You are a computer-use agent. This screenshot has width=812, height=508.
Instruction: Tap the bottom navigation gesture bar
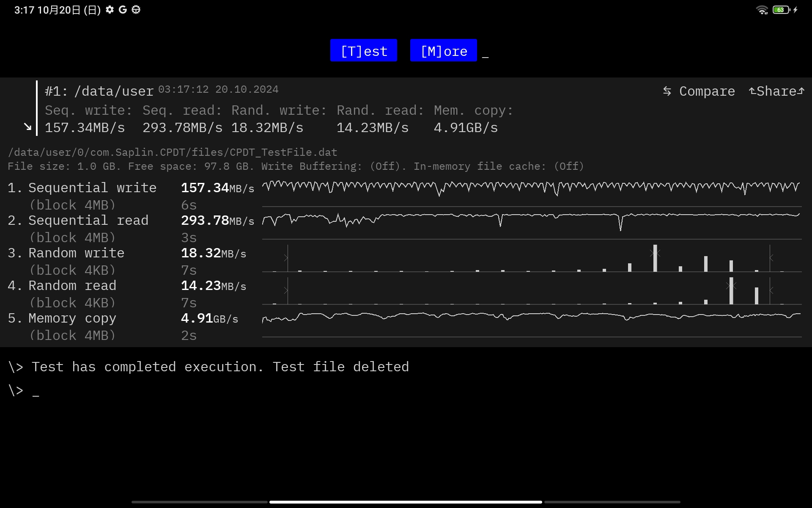[406, 502]
